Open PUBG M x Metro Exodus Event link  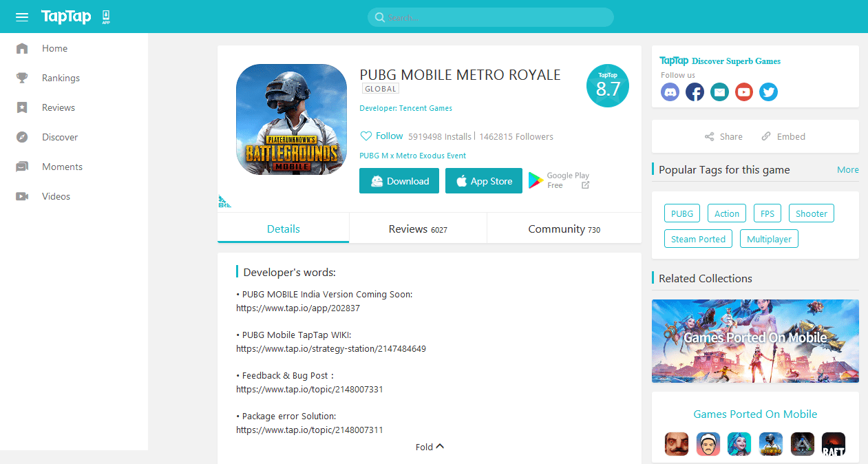point(413,156)
